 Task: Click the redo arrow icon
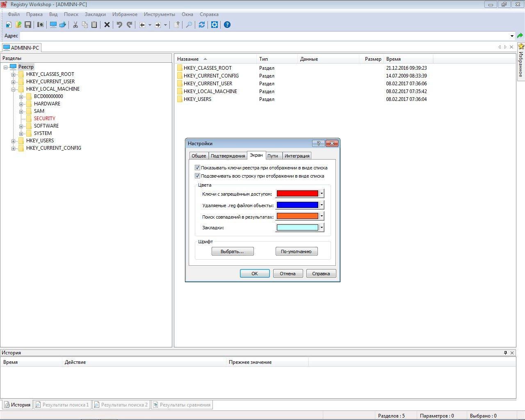(x=129, y=25)
